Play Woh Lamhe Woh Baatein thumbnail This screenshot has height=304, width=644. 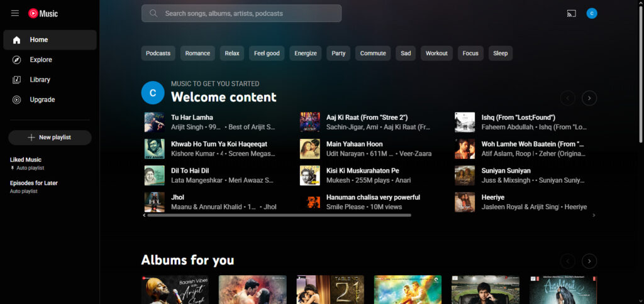click(x=465, y=149)
